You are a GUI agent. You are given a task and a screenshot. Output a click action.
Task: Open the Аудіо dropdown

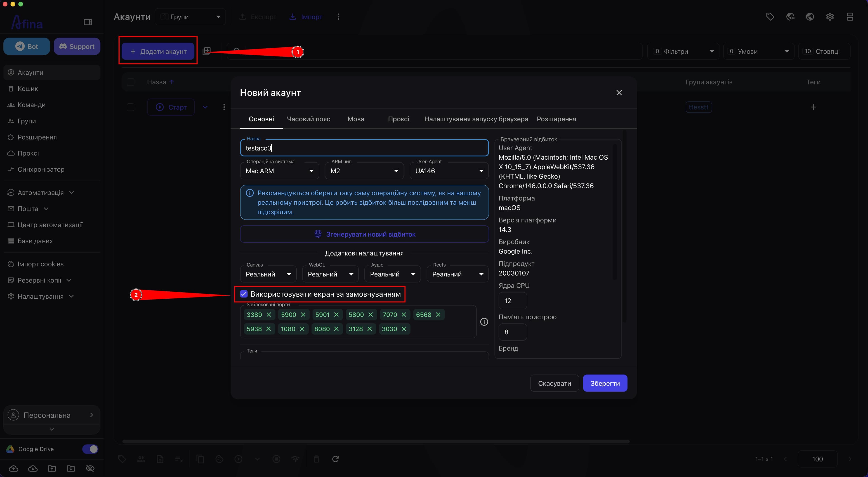[x=393, y=274]
